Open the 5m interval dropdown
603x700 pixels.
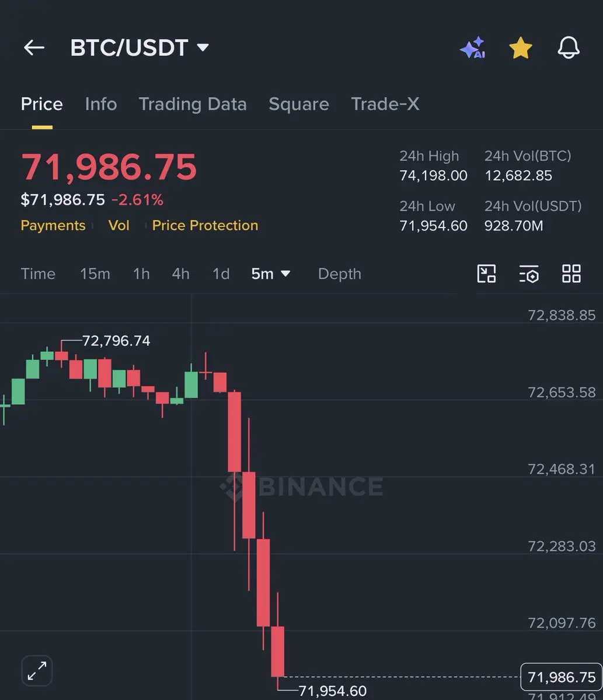[271, 274]
